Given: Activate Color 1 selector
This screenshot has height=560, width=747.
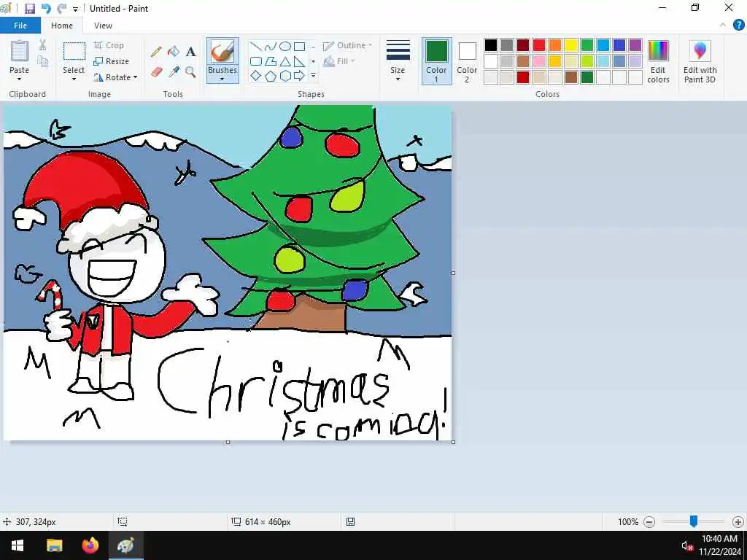Looking at the screenshot, I should pos(436,61).
